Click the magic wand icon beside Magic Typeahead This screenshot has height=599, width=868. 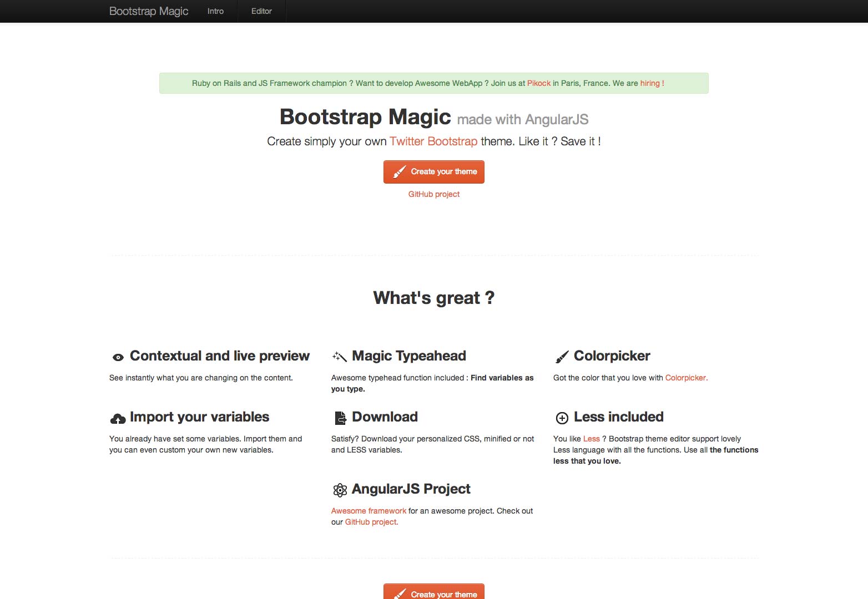[339, 357]
